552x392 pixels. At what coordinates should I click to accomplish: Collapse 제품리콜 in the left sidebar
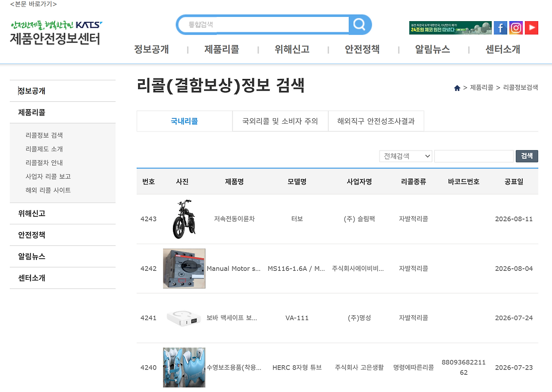63,113
